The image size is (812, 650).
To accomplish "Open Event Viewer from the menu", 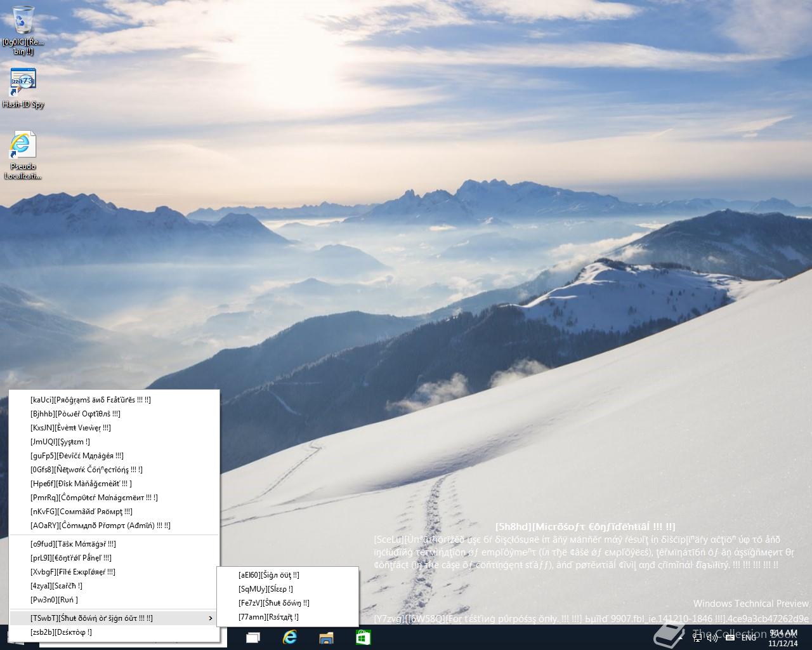I will coord(114,428).
